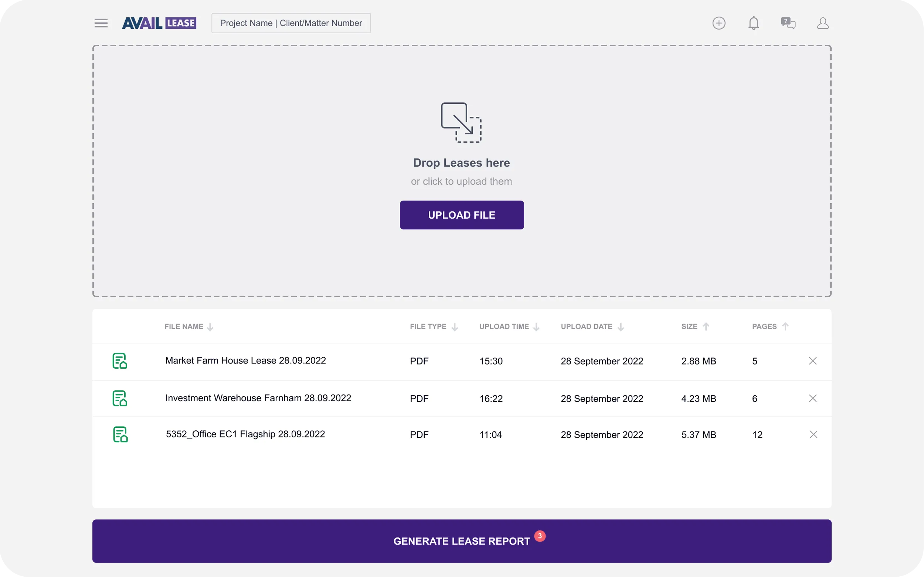This screenshot has height=577, width=924.
Task: Click the AVAIL LEASE logo
Action: tap(159, 23)
